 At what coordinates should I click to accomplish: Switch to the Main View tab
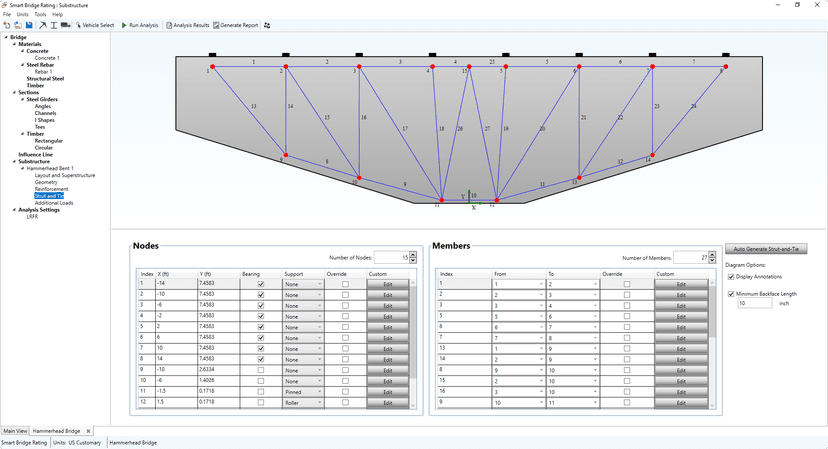point(15,431)
